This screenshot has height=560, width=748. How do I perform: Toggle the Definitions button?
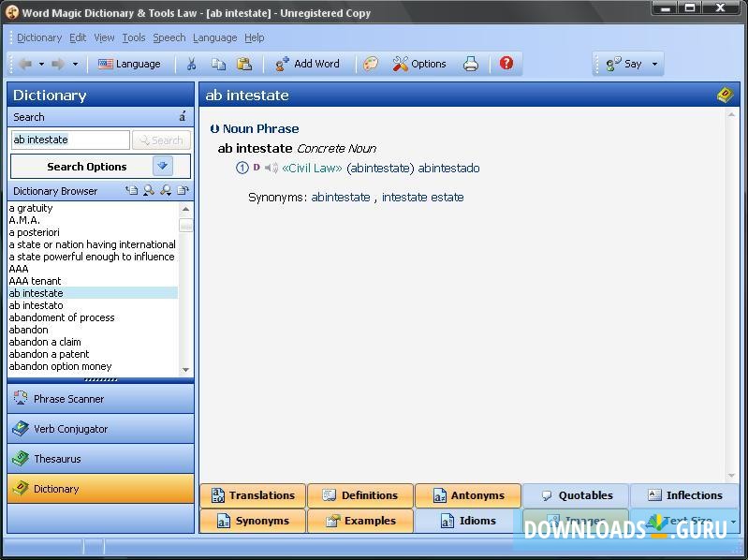pos(360,495)
